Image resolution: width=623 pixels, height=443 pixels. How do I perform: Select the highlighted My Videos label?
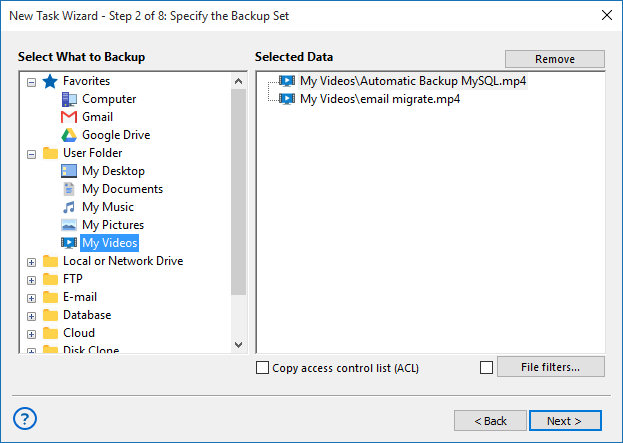pos(110,243)
